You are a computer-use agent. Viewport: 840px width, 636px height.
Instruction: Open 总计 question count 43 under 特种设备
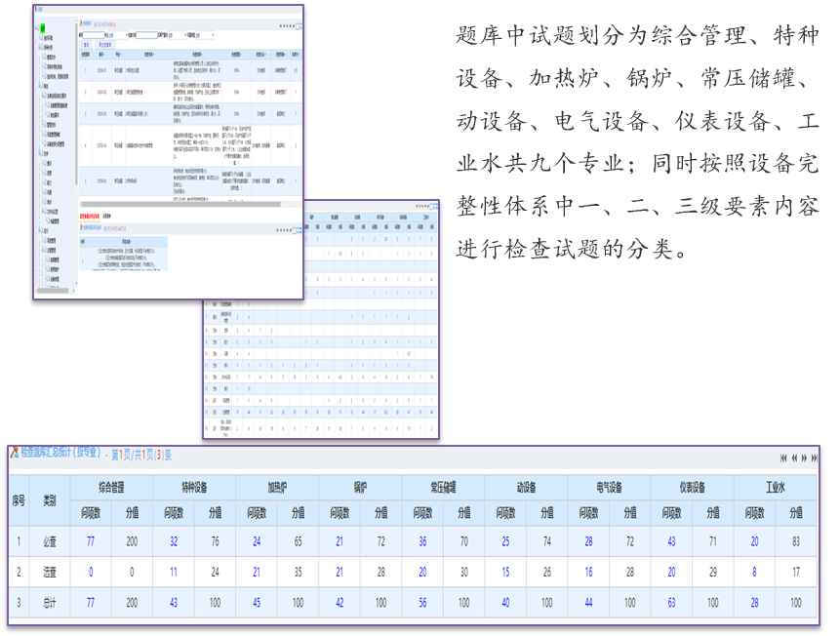174,603
